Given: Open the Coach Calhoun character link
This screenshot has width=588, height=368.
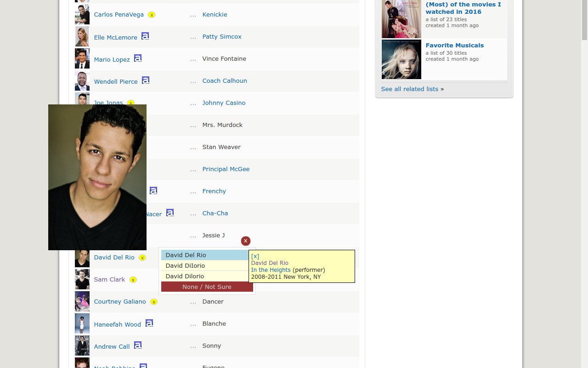Looking at the screenshot, I should (x=225, y=81).
